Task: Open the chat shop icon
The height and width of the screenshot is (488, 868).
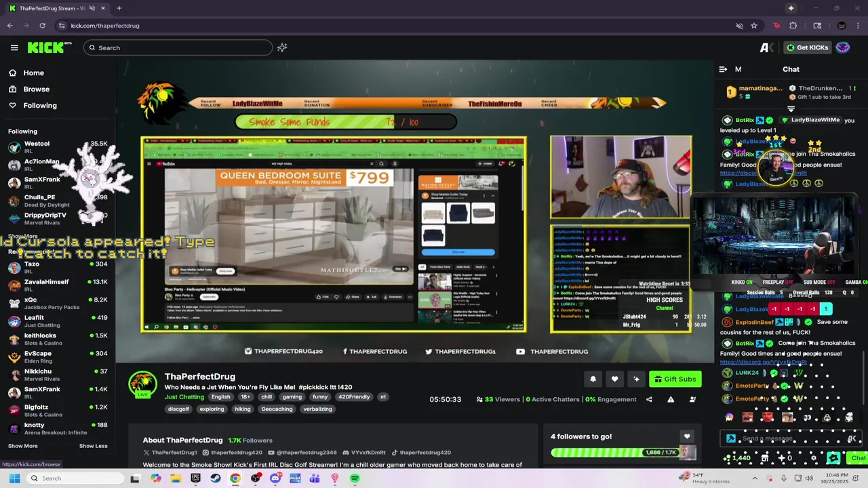Action: [764, 458]
